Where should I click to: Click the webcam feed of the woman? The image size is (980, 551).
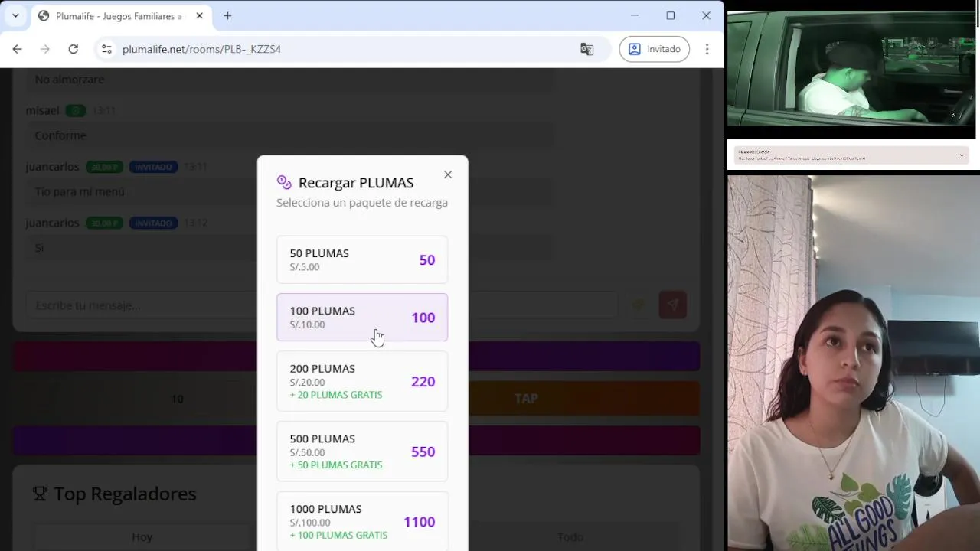(x=854, y=364)
